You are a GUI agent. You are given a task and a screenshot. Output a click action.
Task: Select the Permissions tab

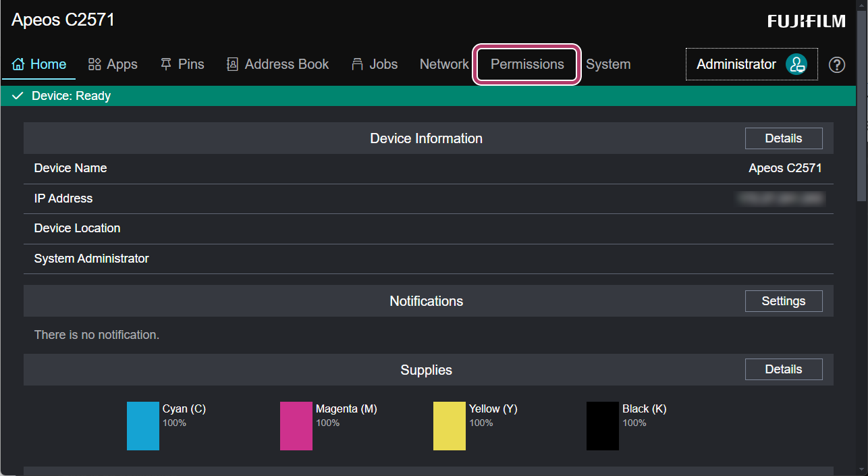[x=527, y=64]
